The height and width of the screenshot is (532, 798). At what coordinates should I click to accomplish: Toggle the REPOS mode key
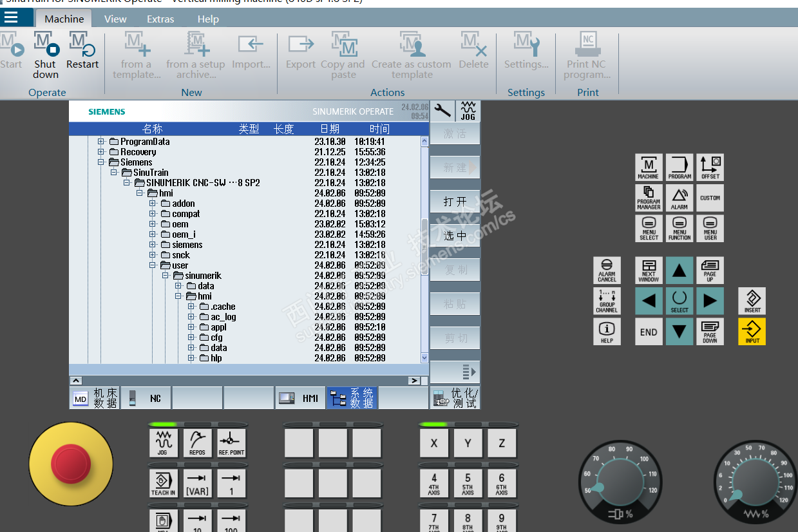coord(197,443)
